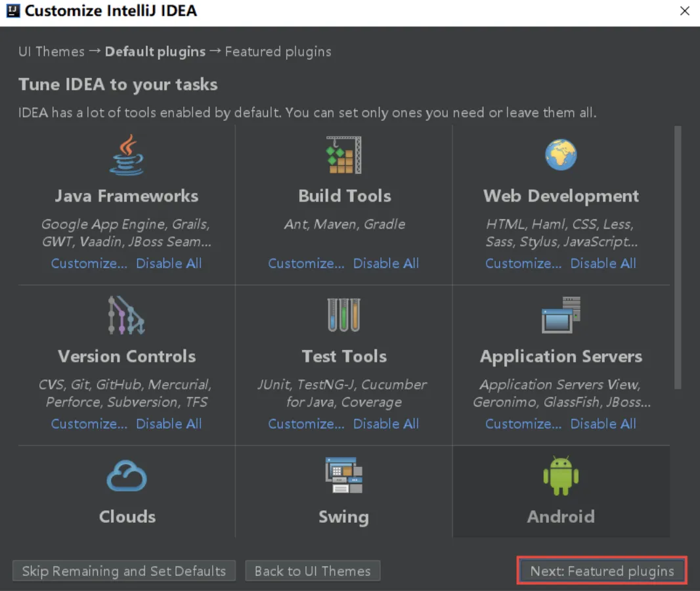
Task: Select the Clouds heading
Action: (127, 516)
